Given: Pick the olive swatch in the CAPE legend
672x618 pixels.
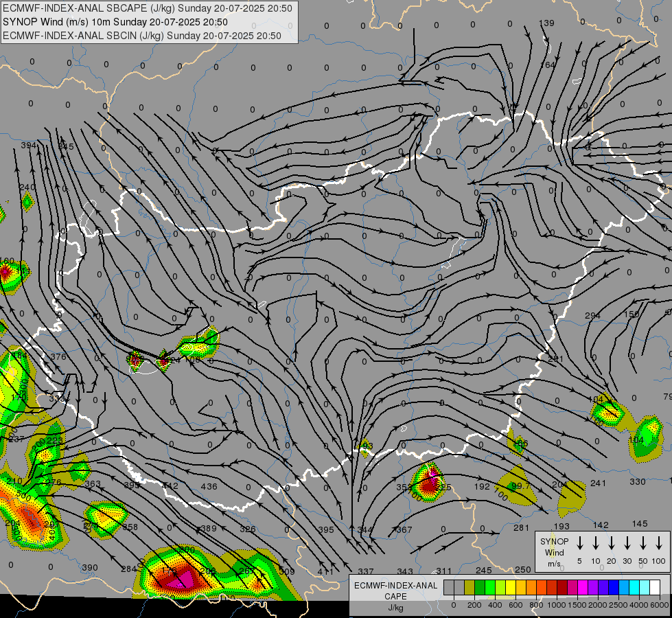Looking at the screenshot, I should 470,587.
